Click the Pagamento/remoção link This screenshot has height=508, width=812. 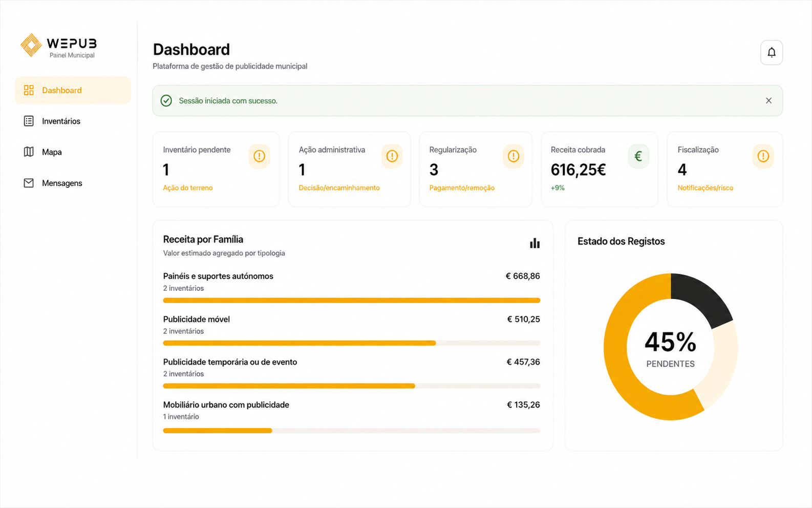pos(462,188)
